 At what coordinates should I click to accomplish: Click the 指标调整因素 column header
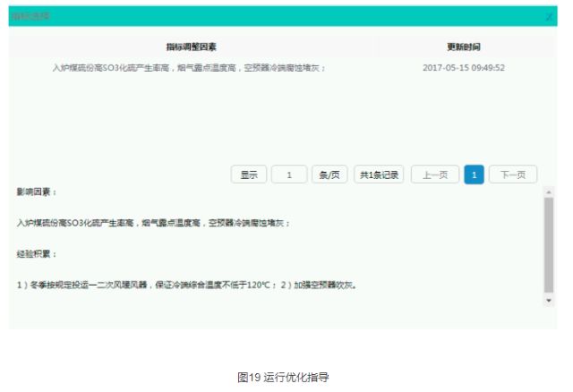coord(191,47)
